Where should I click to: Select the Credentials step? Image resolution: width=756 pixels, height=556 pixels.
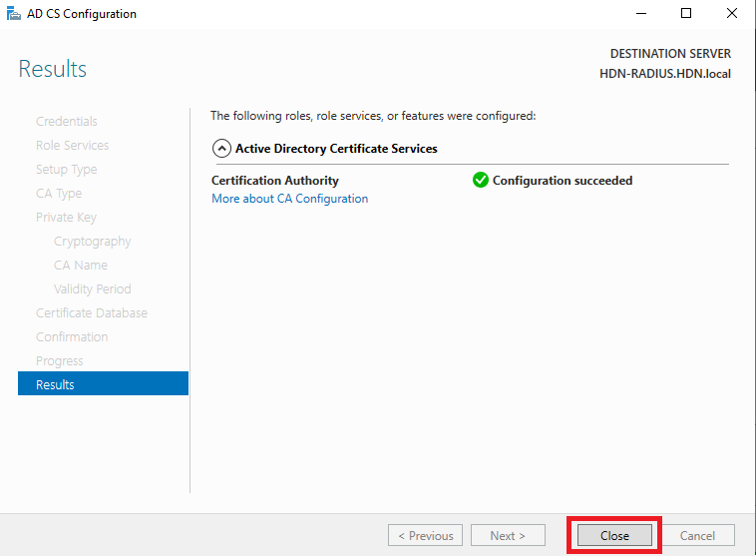pyautogui.click(x=67, y=121)
